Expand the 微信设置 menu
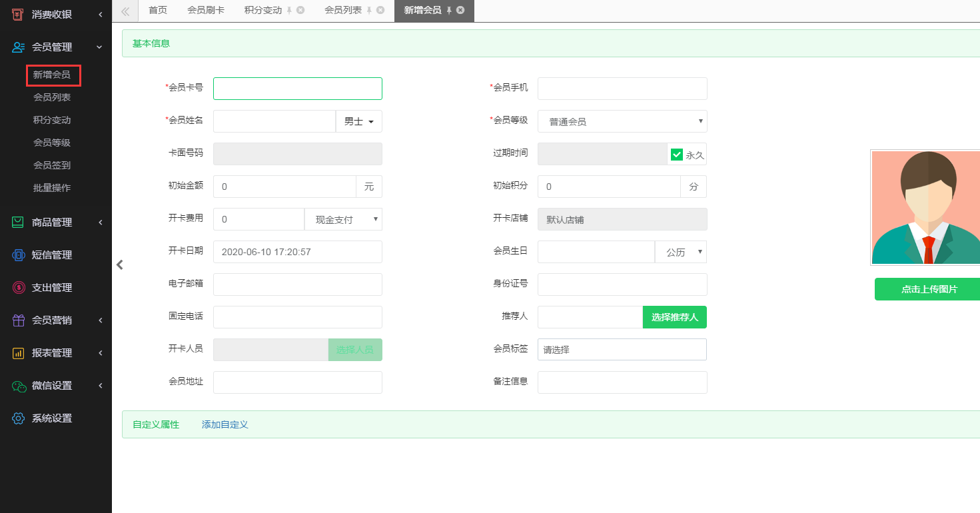 [101, 386]
